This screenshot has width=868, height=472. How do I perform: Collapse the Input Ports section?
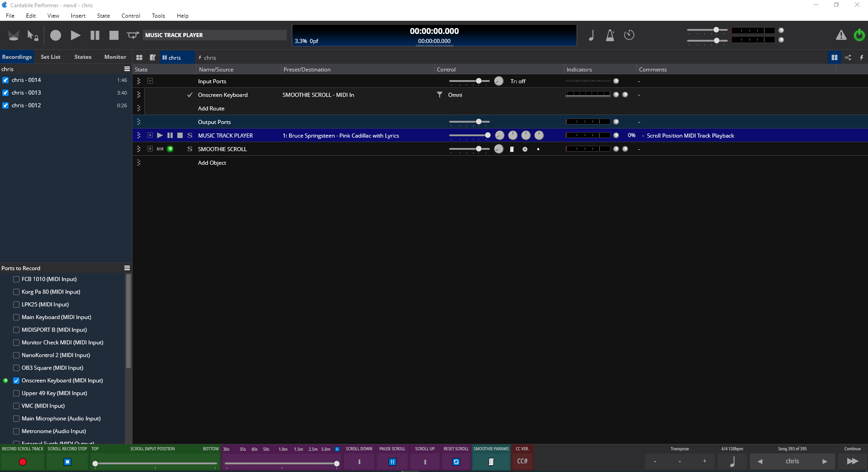click(x=150, y=81)
